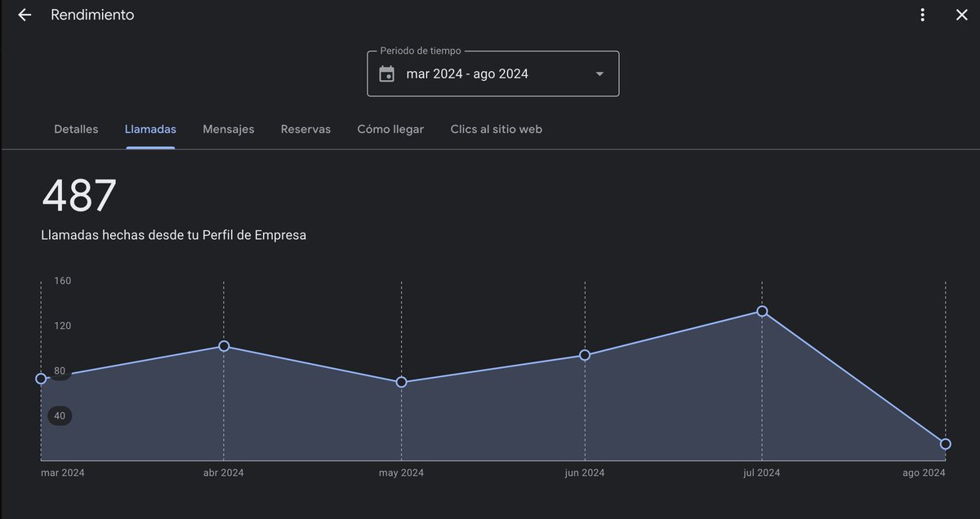The width and height of the screenshot is (980, 519).
Task: Click the calendar icon in the period selector
Action: 387,74
